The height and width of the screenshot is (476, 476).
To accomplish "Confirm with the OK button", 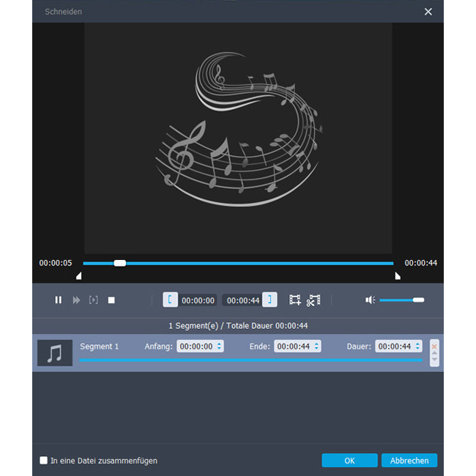I will tap(349, 461).
